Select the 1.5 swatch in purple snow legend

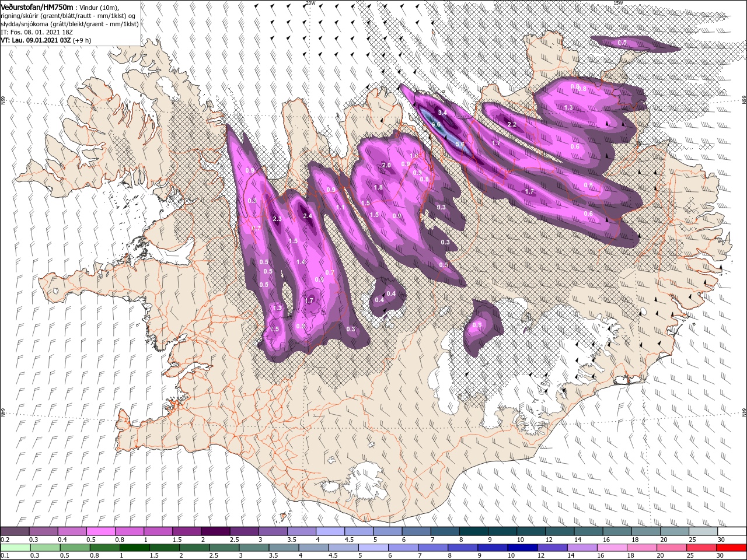[186, 531]
